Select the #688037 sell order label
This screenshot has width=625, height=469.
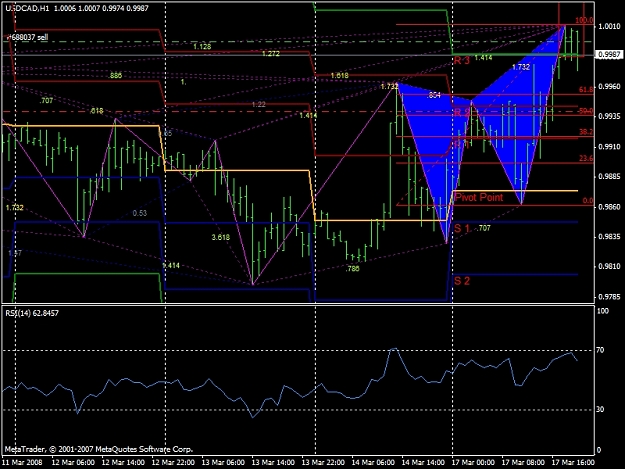[28, 37]
